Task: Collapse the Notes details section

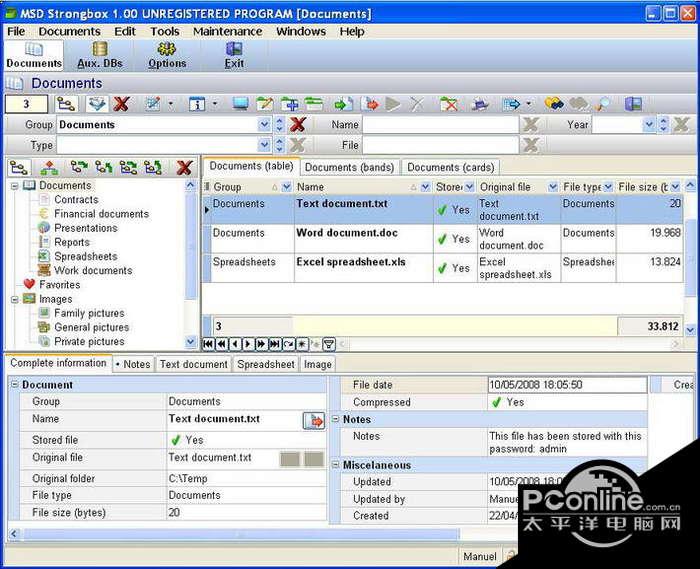Action: [335, 419]
